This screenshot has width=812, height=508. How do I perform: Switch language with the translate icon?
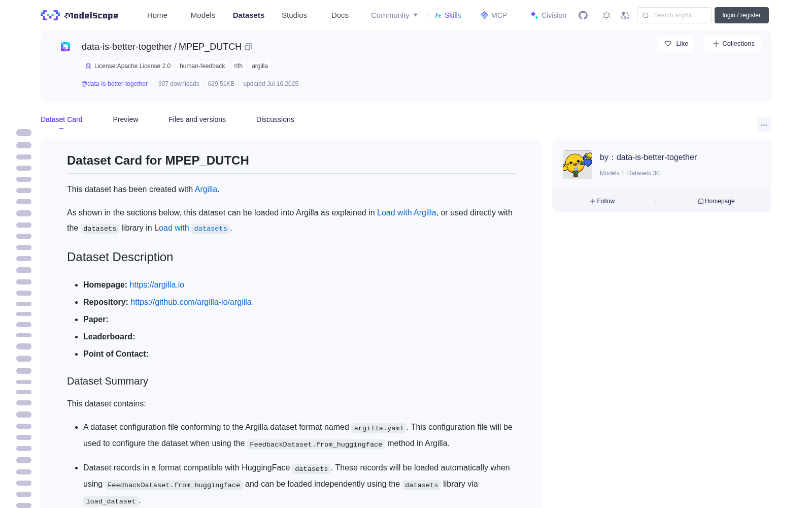[625, 15]
